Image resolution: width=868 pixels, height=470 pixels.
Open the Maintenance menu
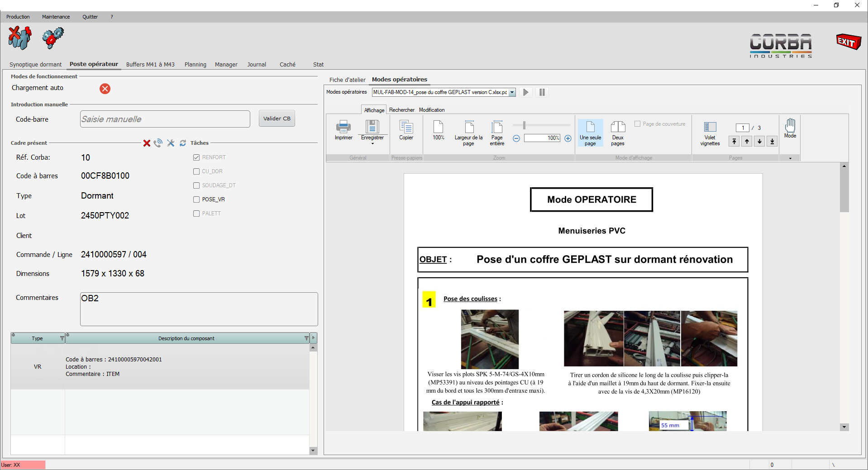tap(56, 17)
